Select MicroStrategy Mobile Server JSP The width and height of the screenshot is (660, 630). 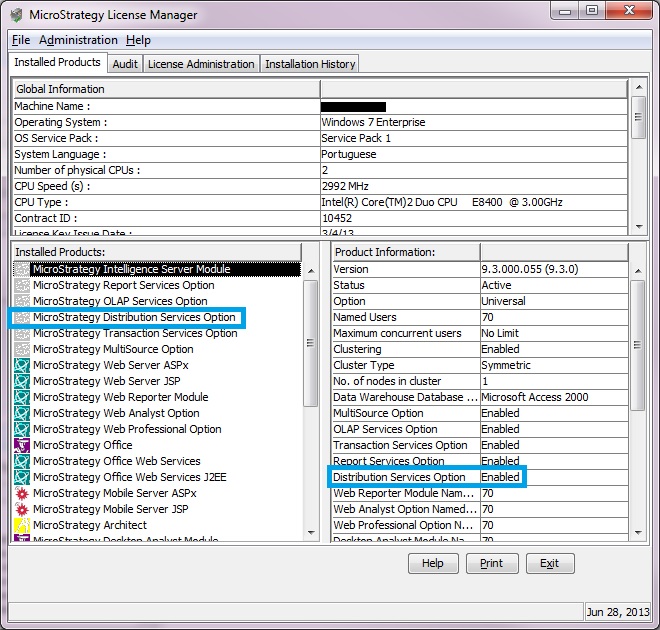(x=111, y=509)
